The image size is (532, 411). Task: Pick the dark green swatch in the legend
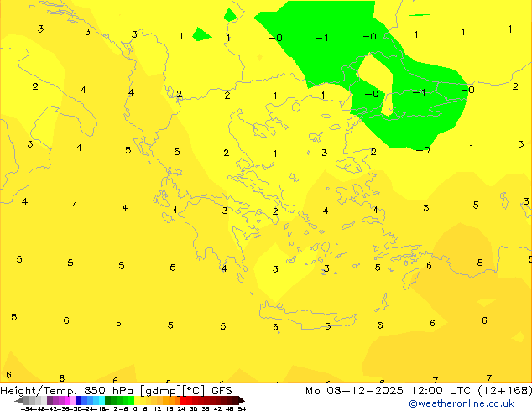click(108, 400)
